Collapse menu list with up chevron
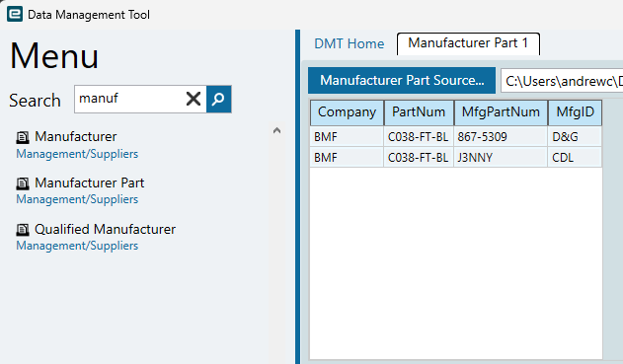 point(276,130)
